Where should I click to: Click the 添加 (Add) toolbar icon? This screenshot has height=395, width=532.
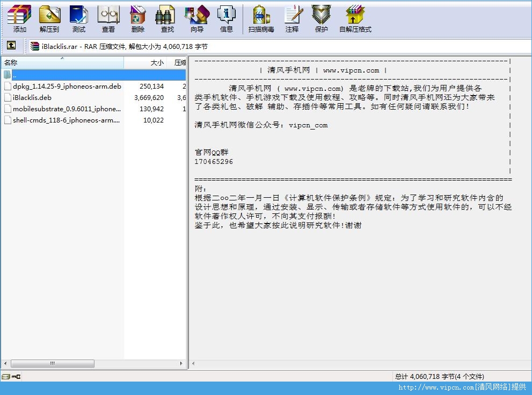pyautogui.click(x=19, y=18)
